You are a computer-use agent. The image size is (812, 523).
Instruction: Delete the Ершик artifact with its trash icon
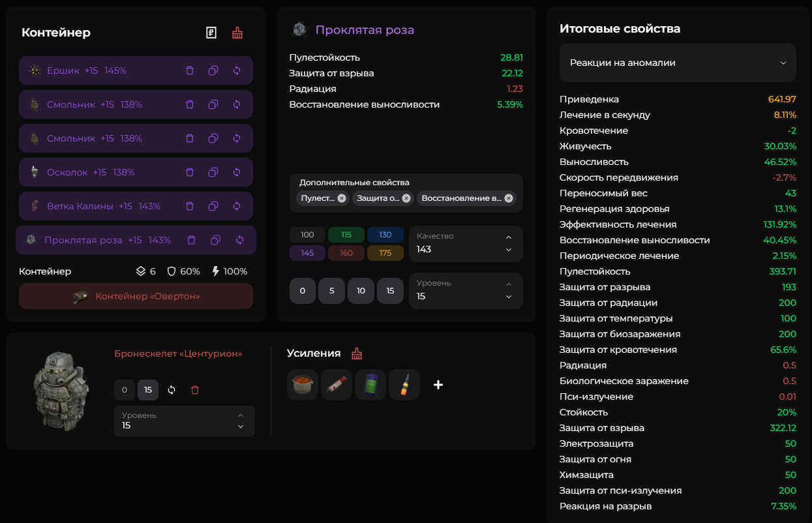(x=190, y=70)
